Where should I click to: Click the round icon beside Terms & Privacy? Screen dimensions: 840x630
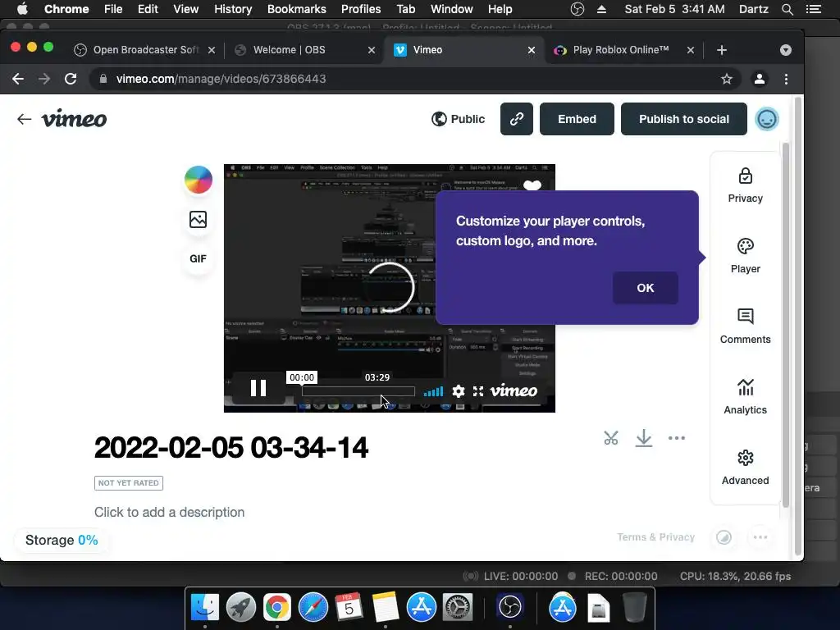[x=724, y=536]
